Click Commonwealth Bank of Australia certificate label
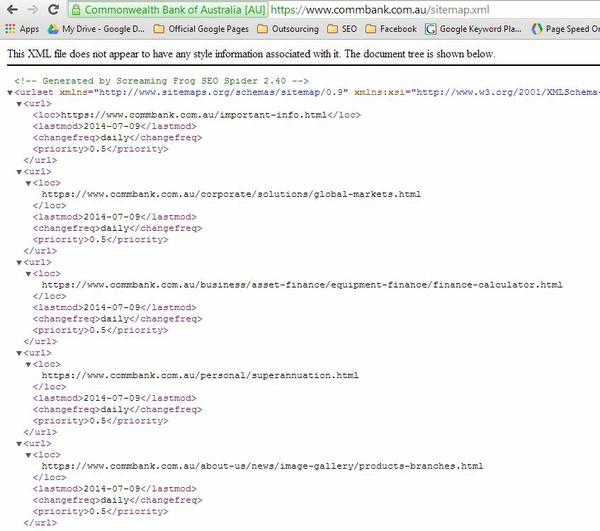 175,10
